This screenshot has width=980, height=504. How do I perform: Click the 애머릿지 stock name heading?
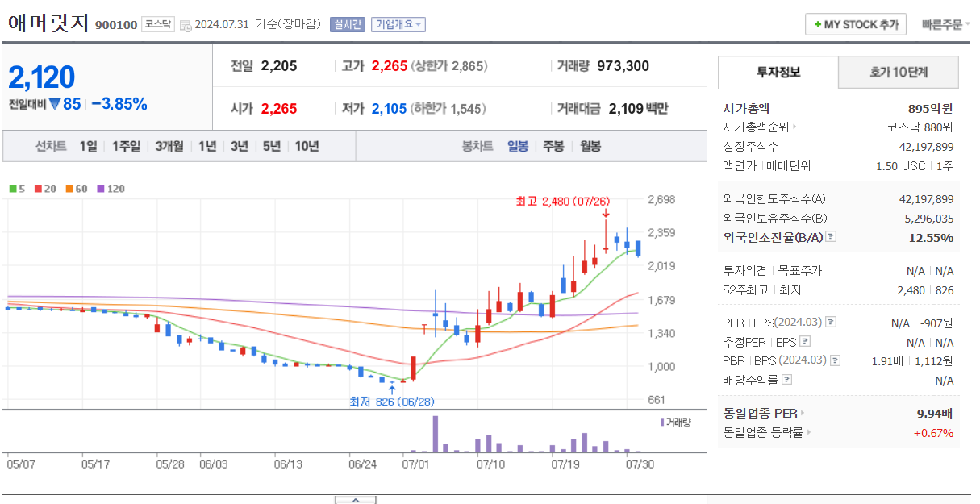pyautogui.click(x=48, y=23)
